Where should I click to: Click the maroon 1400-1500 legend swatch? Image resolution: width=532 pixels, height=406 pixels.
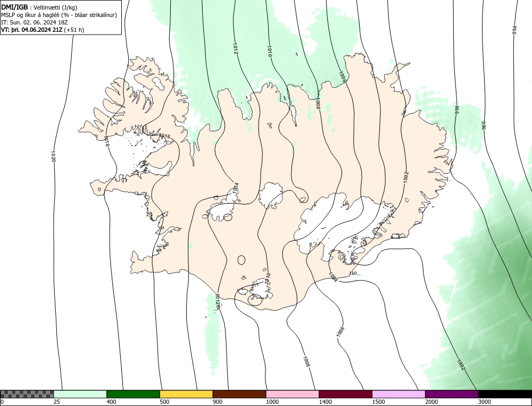tap(345, 394)
